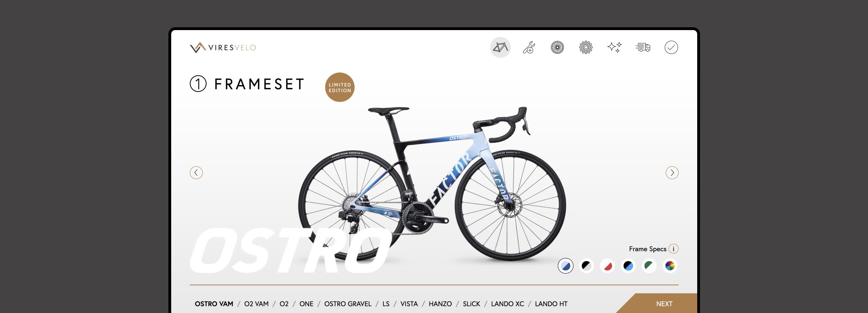The height and width of the screenshot is (313, 868).
Task: Go to the wheel step icon
Action: 557,47
